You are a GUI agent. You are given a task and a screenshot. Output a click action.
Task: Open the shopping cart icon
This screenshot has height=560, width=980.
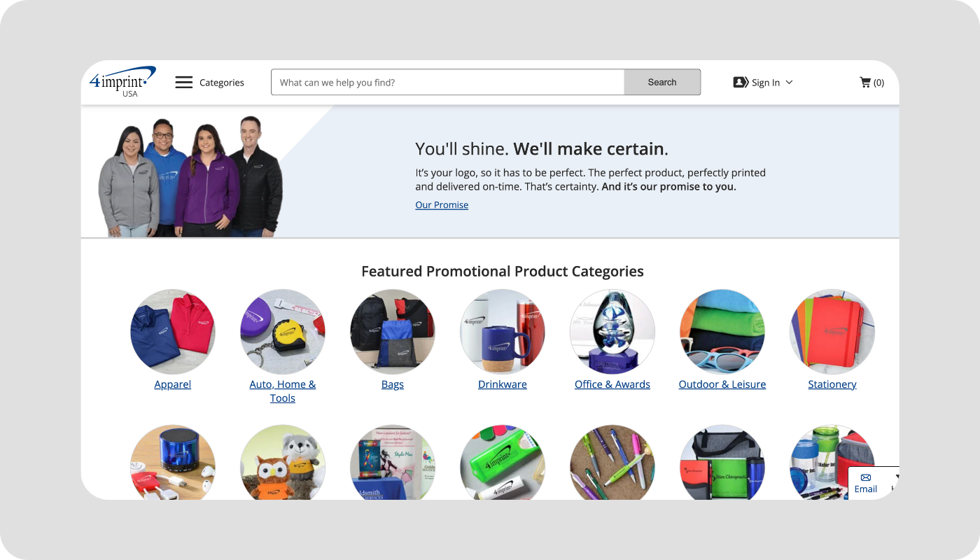pyautogui.click(x=865, y=82)
